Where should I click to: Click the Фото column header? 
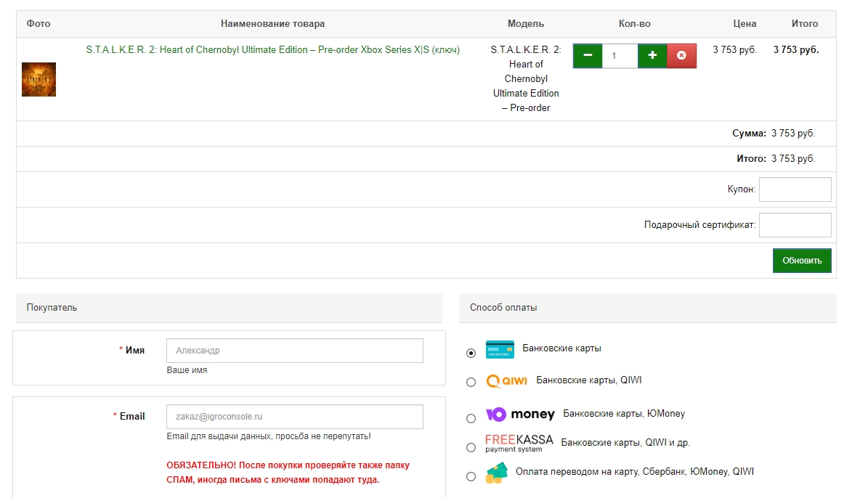pos(38,24)
